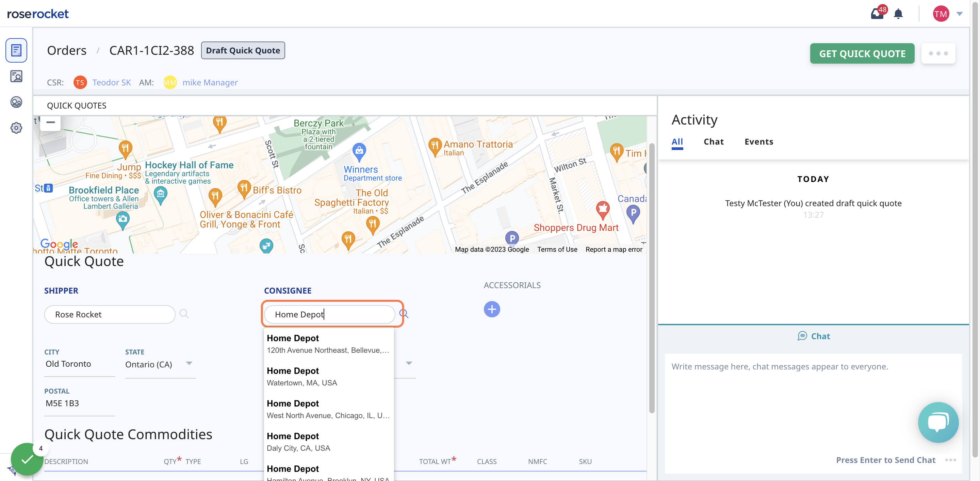This screenshot has width=980, height=481.
Task: Select Home Depot West North Avenue Chicago
Action: [x=329, y=409]
